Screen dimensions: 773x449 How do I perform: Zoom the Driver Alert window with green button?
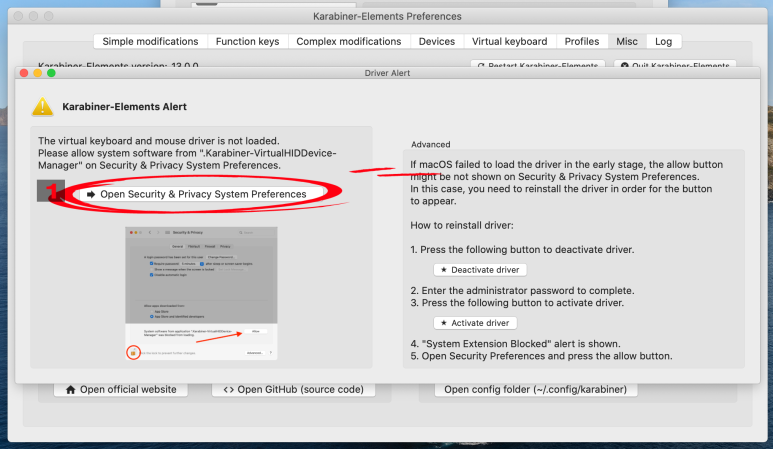51,73
